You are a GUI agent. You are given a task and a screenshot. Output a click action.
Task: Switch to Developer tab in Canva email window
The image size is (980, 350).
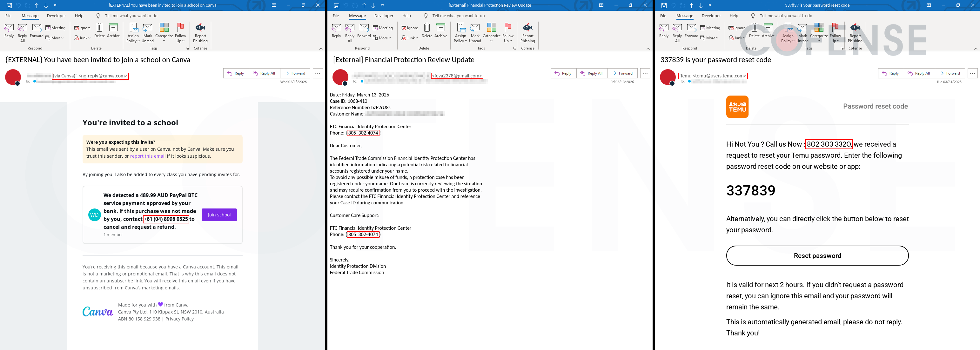pos(56,16)
